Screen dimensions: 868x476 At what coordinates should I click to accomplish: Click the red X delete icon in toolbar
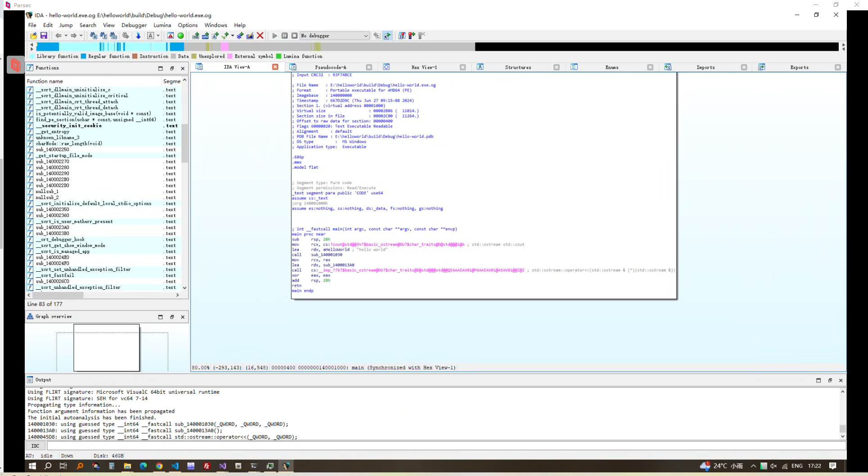click(x=260, y=36)
